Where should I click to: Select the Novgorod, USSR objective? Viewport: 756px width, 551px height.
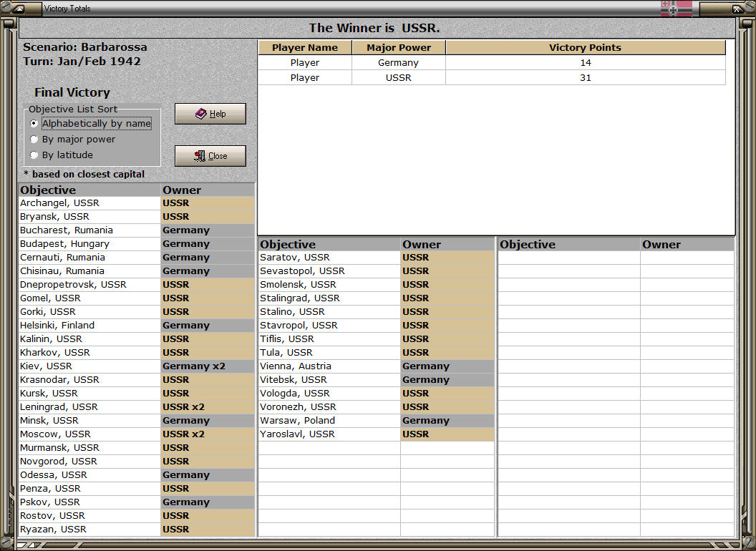point(89,462)
